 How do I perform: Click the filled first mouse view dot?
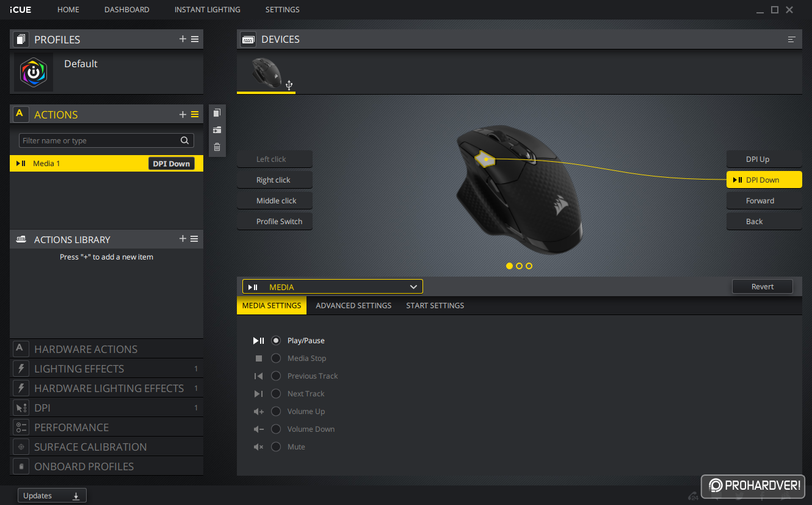[x=509, y=266]
